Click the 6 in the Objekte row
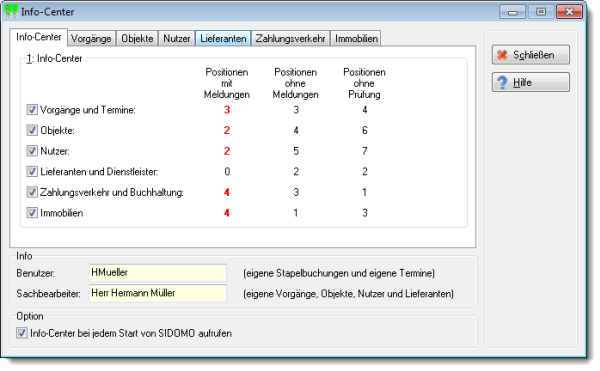600x371 pixels. click(x=365, y=130)
